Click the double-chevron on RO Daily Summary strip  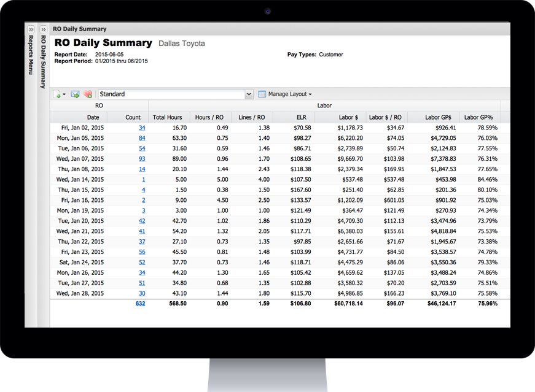pos(42,28)
